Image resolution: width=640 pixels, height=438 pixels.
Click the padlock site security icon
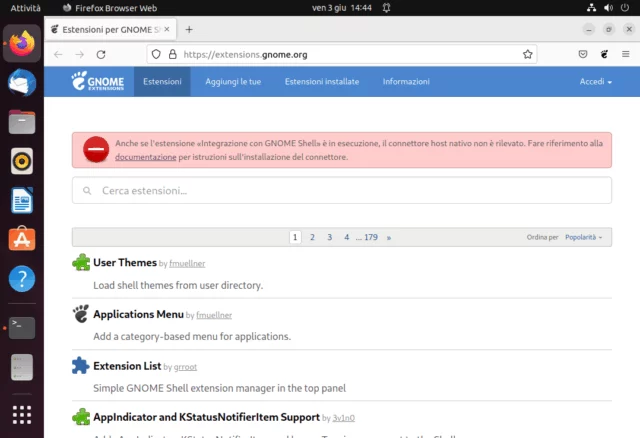pos(172,54)
